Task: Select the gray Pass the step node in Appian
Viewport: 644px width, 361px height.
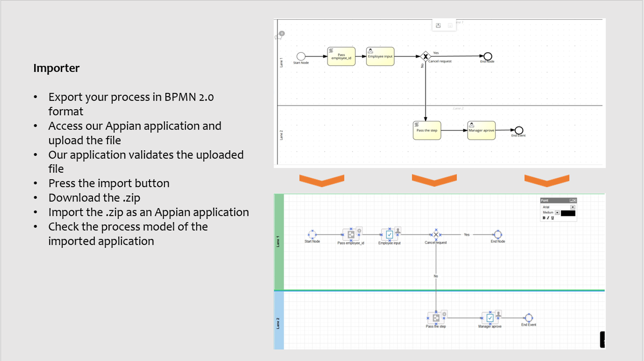Action: coord(436,318)
